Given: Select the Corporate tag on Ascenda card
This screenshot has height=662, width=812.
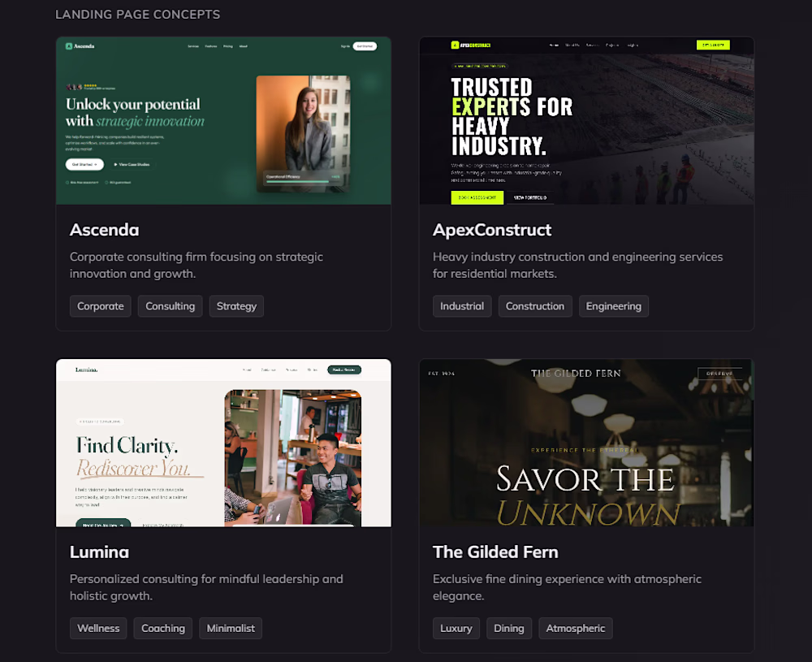Looking at the screenshot, I should pyautogui.click(x=101, y=306).
